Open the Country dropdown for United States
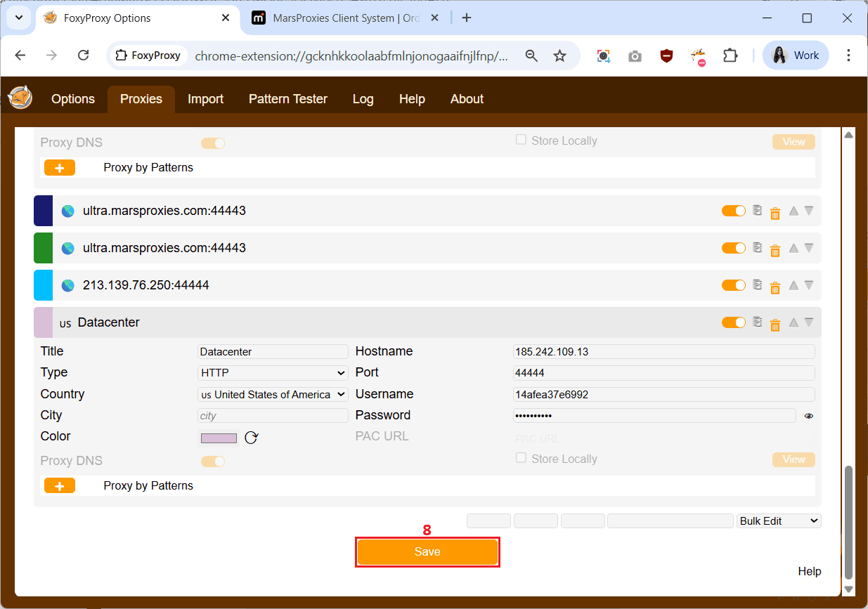Viewport: 868px width, 609px height. tap(273, 395)
